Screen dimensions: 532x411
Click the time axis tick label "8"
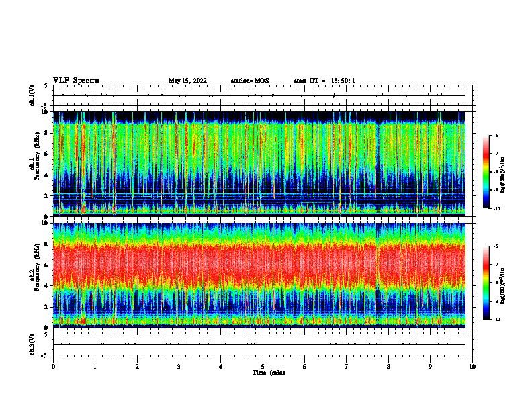[388, 367]
